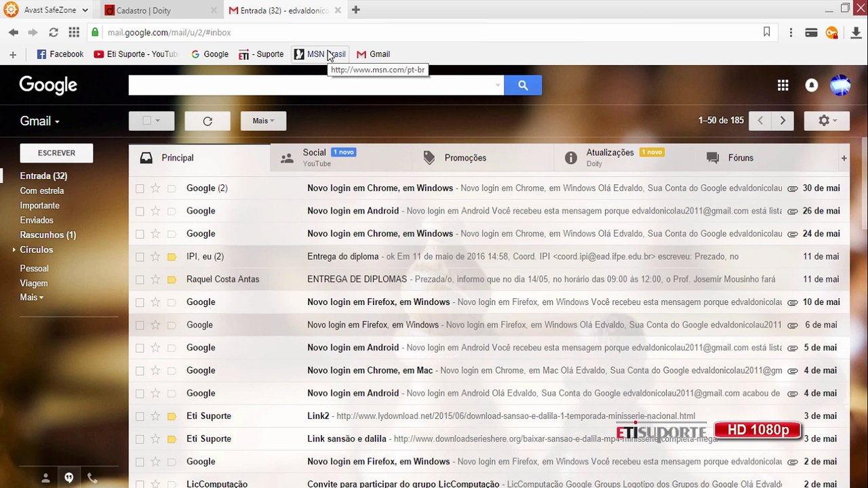Check the Novo login em Android 26 de mai email

pyautogui.click(x=140, y=211)
